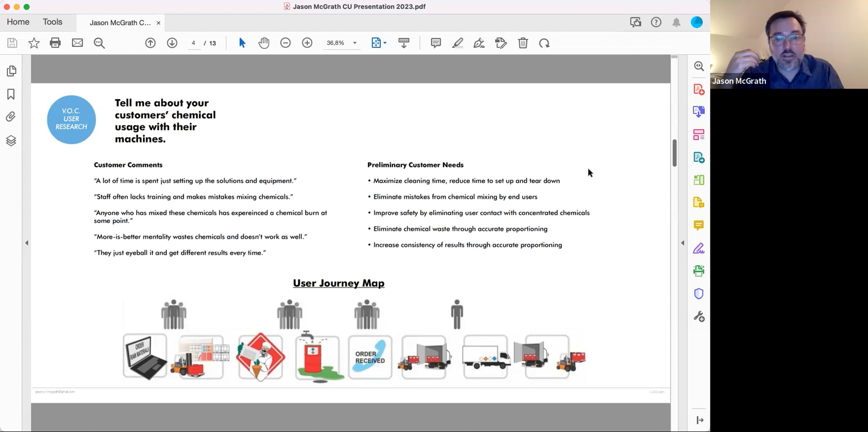Screen dimensions: 868x432
Task: Switch to the Home tab
Action: [x=18, y=22]
